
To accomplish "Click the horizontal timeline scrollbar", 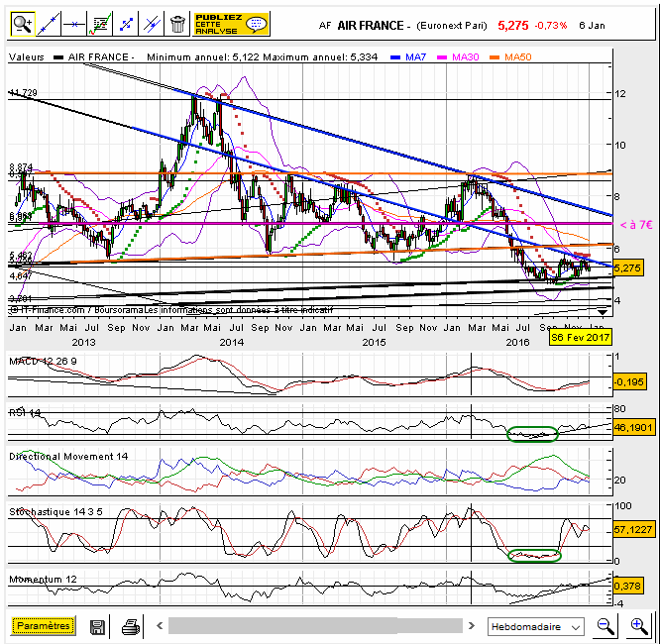I will coord(315,626).
